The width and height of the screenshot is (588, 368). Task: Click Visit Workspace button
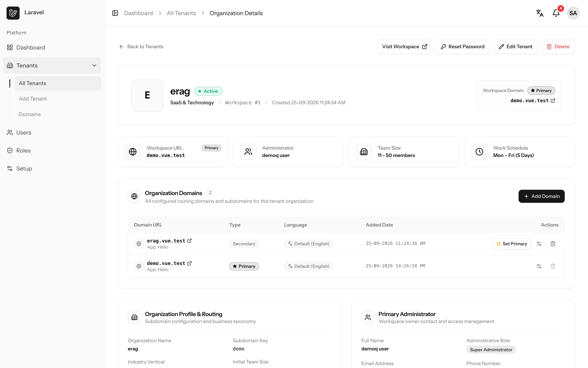click(x=404, y=46)
